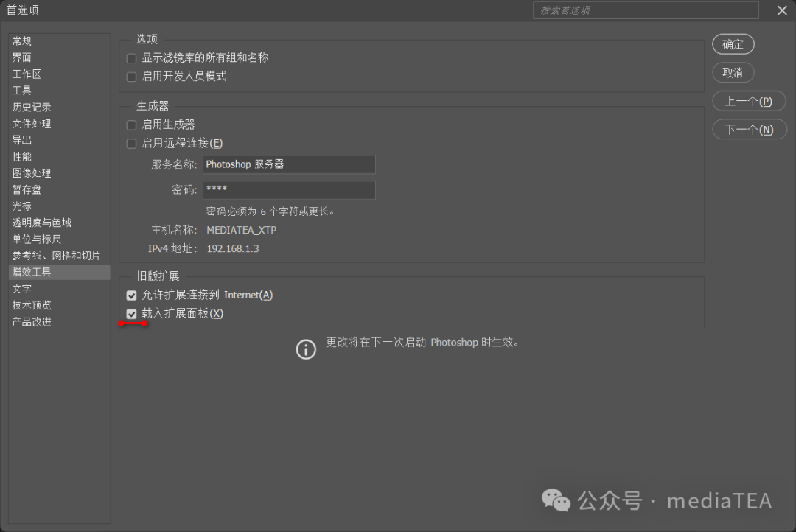Go to the 工作区 category
796x532 pixels.
[27, 74]
